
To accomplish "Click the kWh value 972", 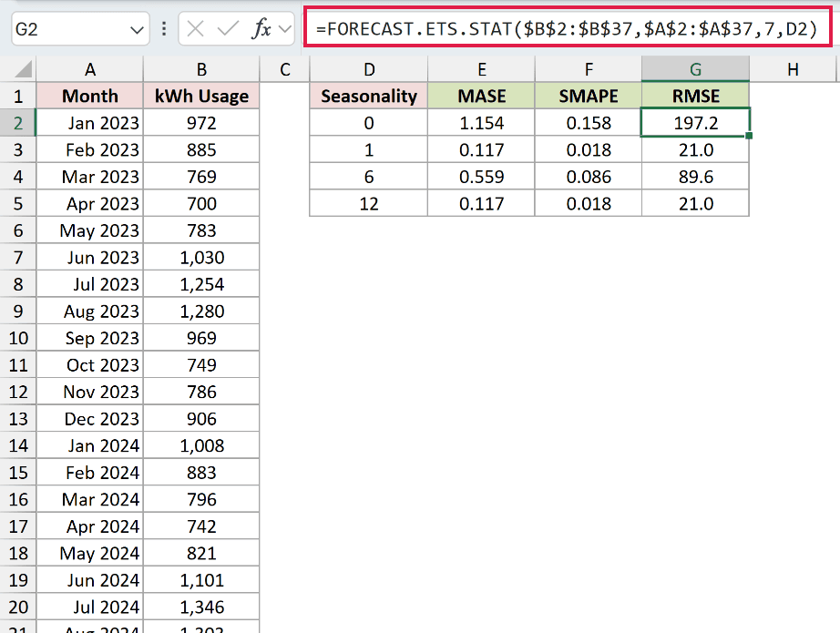I will [x=201, y=123].
